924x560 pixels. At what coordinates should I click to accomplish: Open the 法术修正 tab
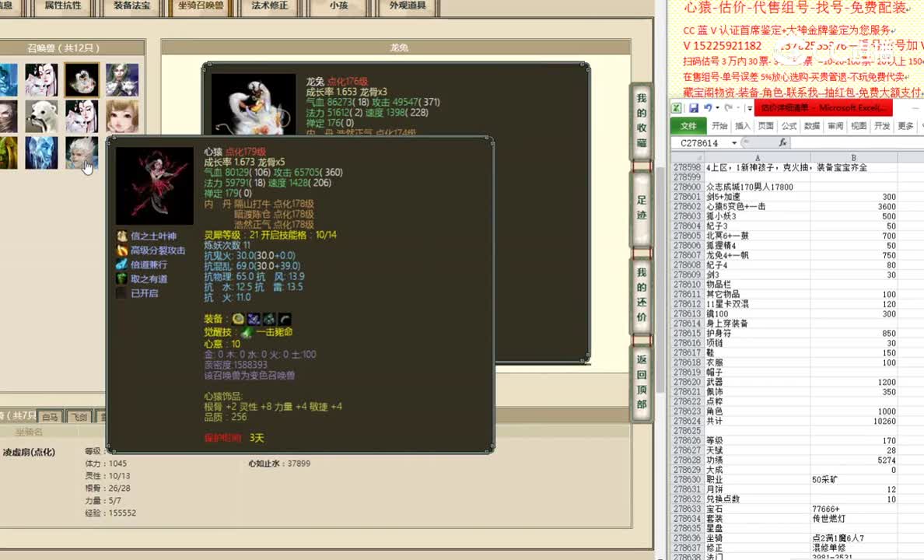[x=270, y=6]
